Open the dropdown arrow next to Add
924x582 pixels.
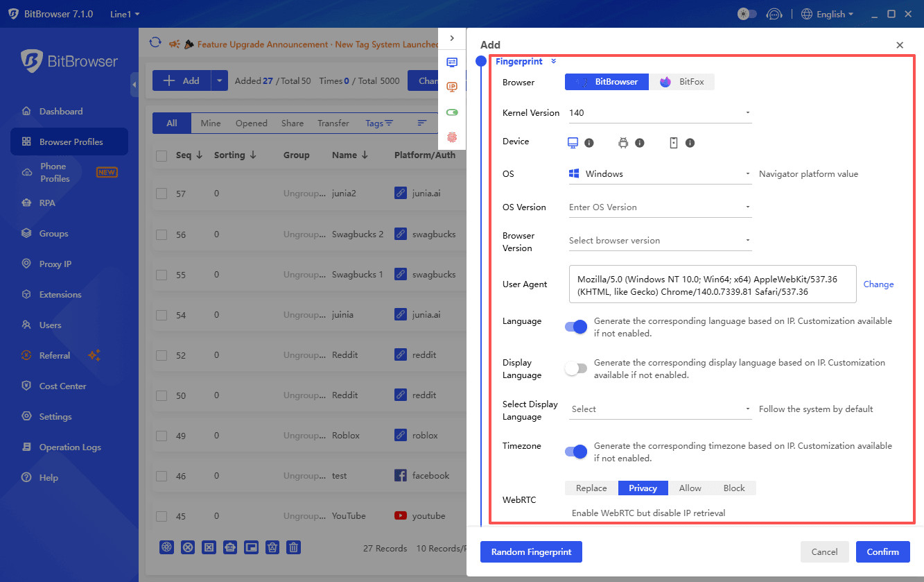click(x=219, y=80)
